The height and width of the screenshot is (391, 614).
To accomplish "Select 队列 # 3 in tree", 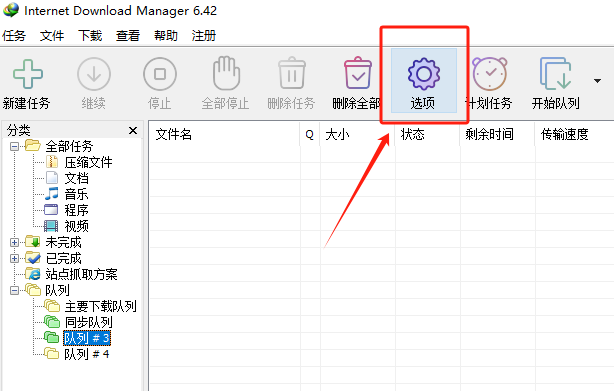I will point(87,338).
